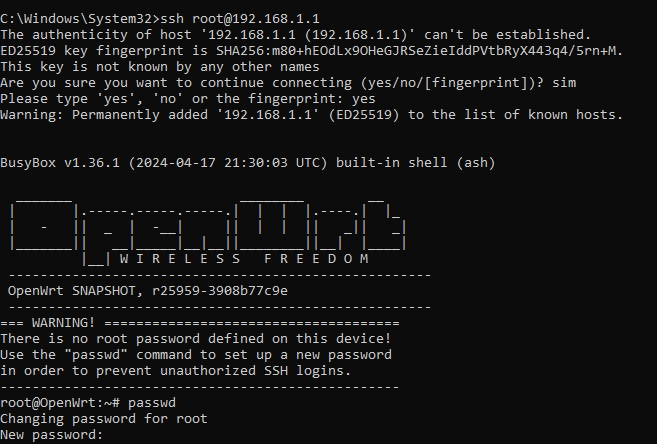Click the 'Changing password for root' line
Viewport: 657px width, 444px height.
click(103, 419)
